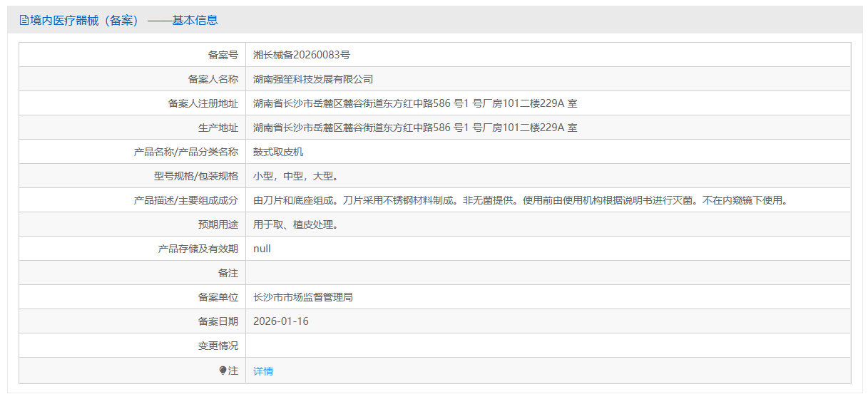Click the production address value in 生产地址 row
868x399 pixels.
tap(415, 128)
